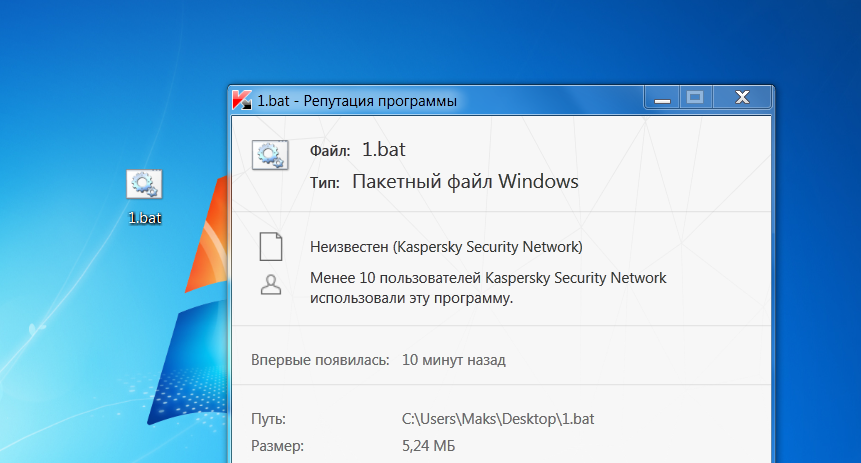This screenshot has width=861, height=463.
Task: Click the Размер label
Action: pyautogui.click(x=277, y=446)
